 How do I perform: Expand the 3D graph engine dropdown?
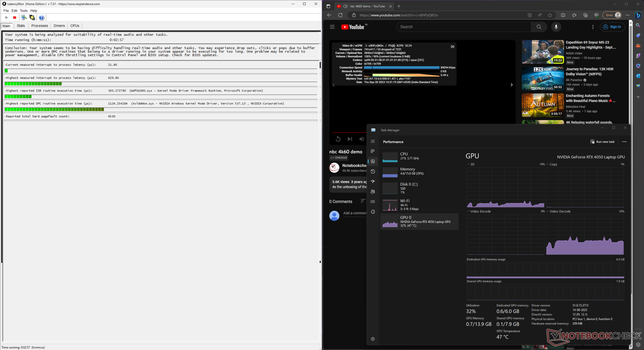468,164
